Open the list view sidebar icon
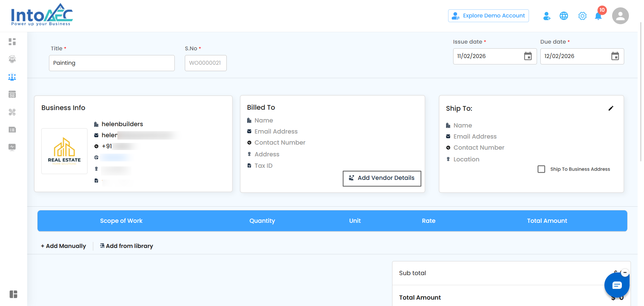 [12, 130]
